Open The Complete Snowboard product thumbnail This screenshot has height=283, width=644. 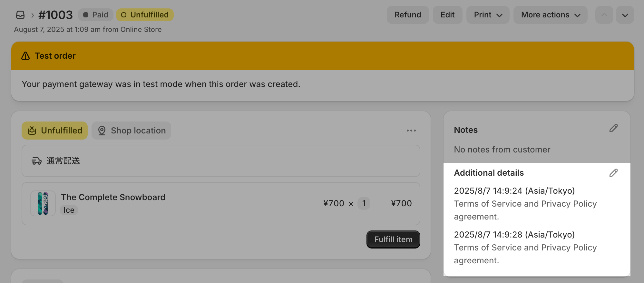pos(43,203)
